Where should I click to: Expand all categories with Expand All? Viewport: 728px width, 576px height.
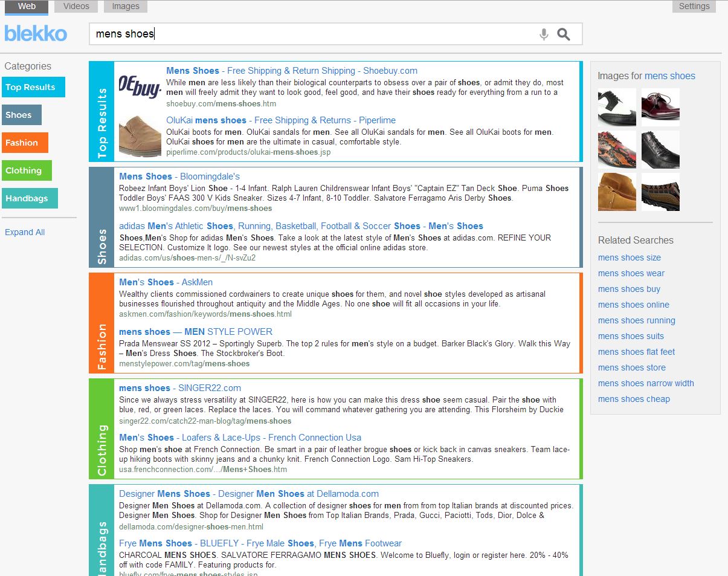[x=25, y=232]
